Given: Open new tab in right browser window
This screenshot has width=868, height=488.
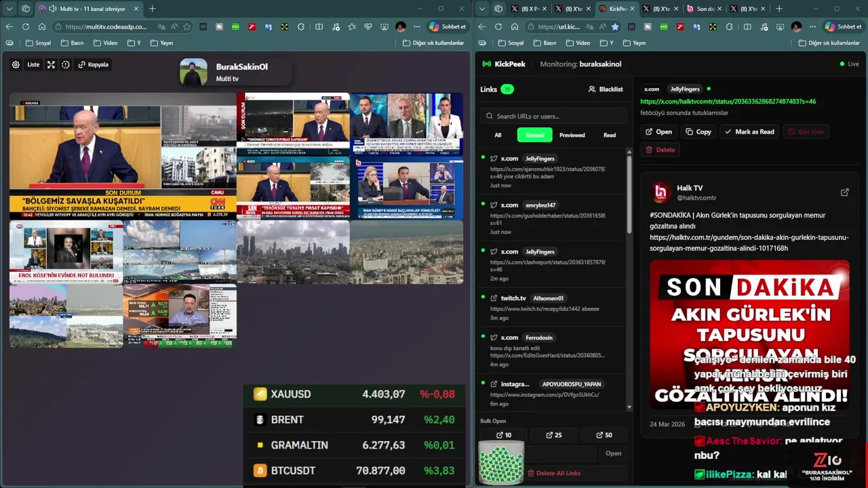Looking at the screenshot, I should click(x=778, y=9).
